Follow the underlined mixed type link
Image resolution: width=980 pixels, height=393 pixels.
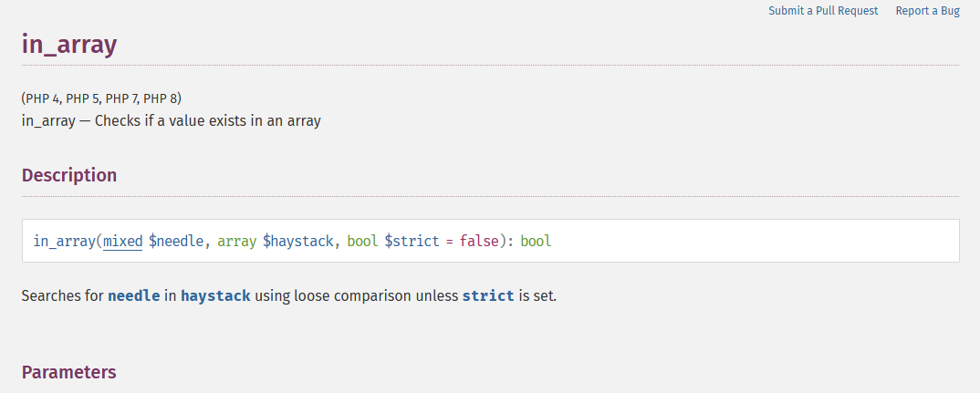122,242
